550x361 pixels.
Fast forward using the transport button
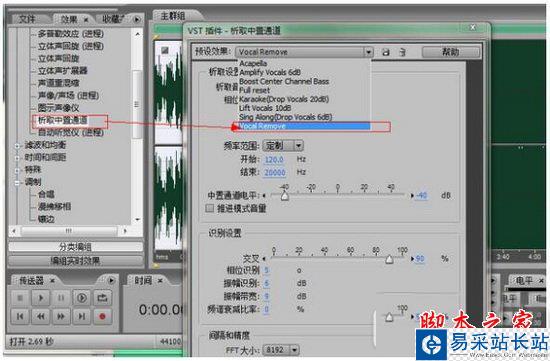coord(61,317)
